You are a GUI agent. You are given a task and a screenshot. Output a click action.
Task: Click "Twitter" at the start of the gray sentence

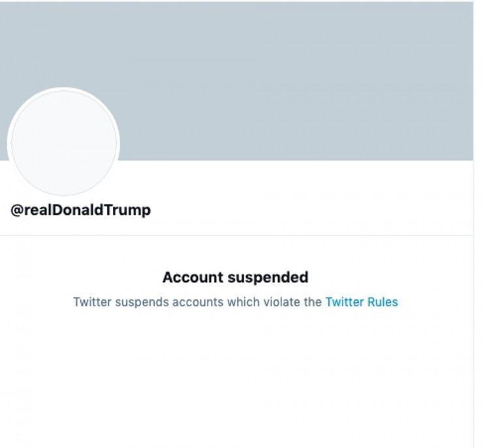[93, 302]
